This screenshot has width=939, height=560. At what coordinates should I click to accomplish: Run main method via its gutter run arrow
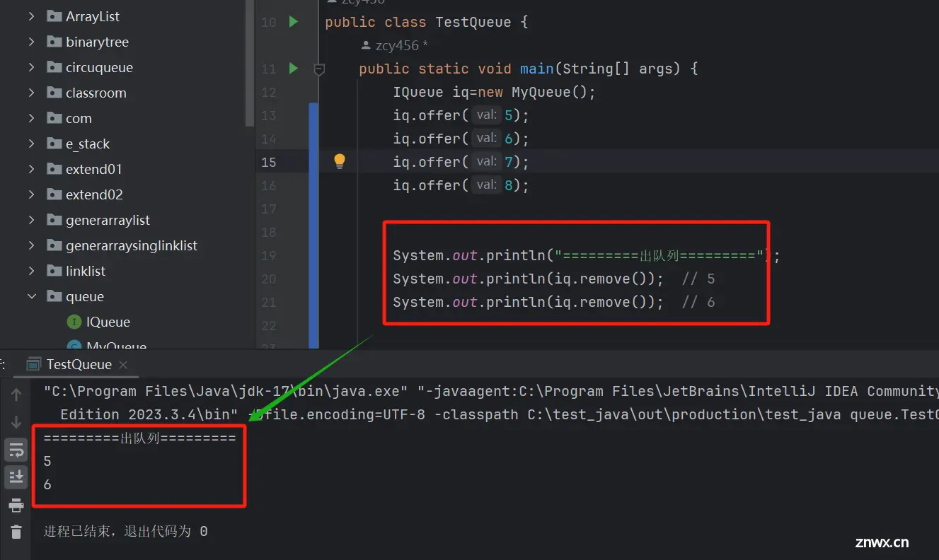coord(293,69)
